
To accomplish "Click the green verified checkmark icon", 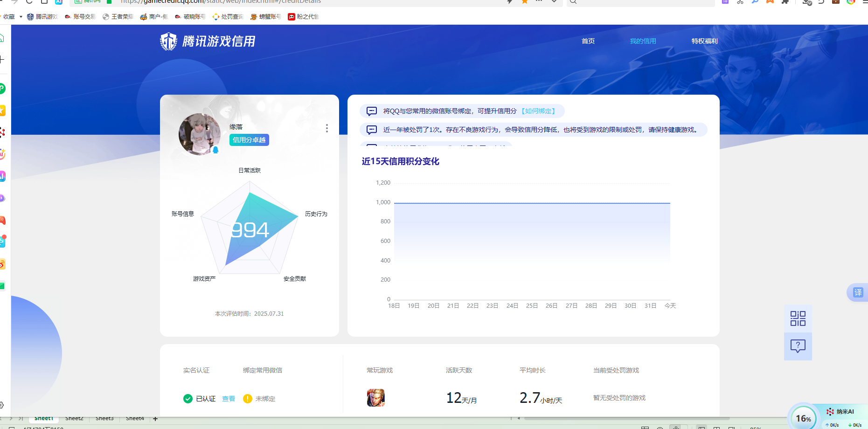I will pyautogui.click(x=188, y=399).
